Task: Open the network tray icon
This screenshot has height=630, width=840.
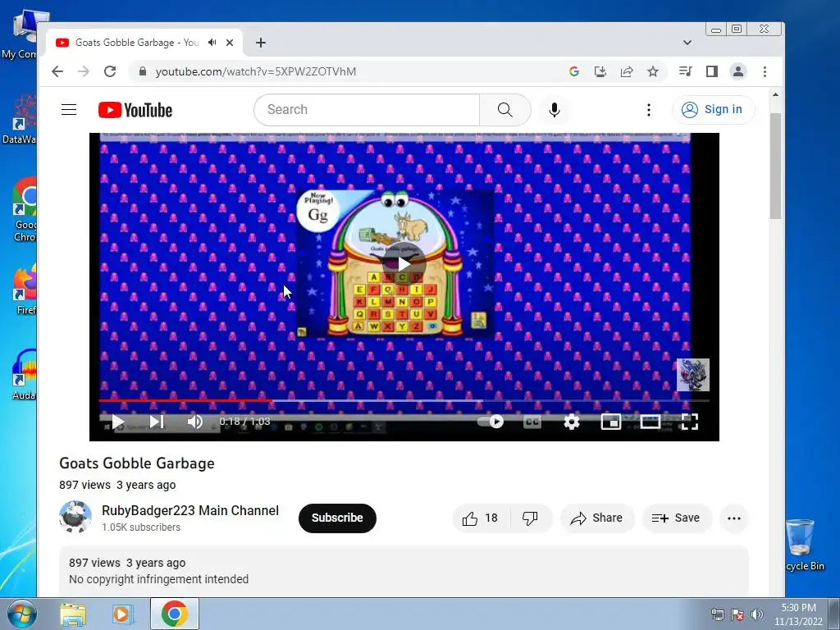Action: point(717,614)
